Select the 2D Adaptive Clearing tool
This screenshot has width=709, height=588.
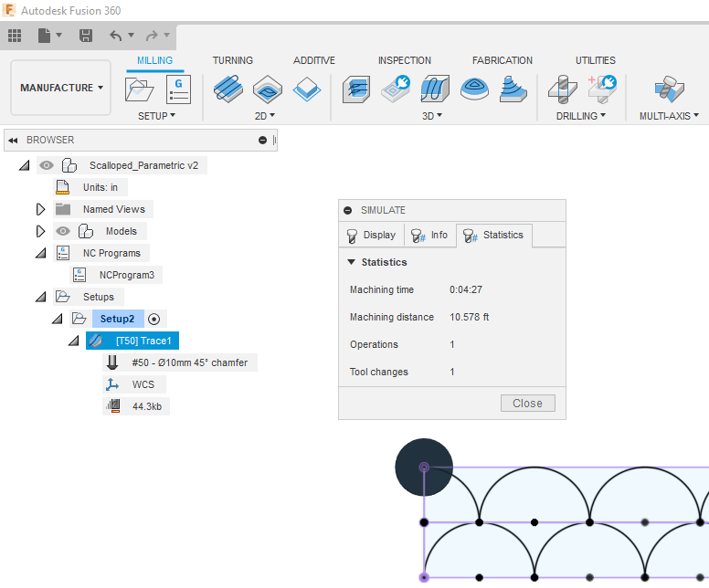228,89
